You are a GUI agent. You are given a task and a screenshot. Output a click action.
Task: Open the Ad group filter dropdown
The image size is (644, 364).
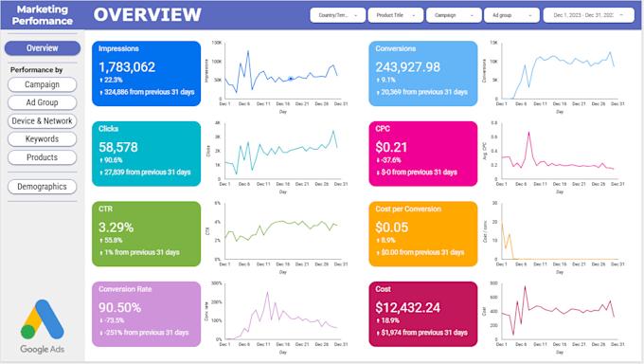pyautogui.click(x=511, y=15)
